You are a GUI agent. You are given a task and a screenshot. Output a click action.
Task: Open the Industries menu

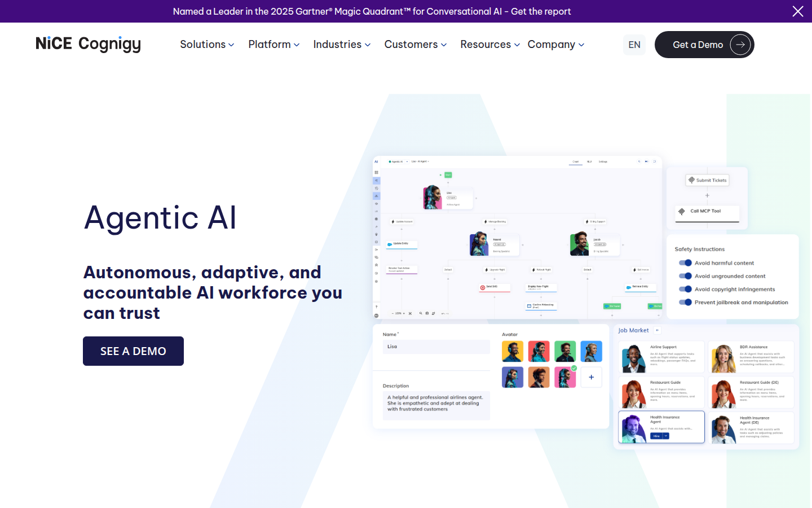(342, 45)
